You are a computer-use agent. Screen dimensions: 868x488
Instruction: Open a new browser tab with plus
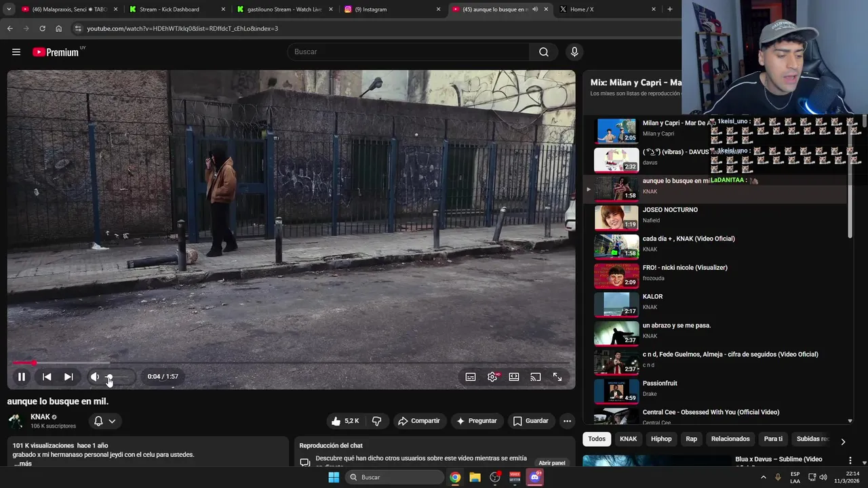pos(670,9)
